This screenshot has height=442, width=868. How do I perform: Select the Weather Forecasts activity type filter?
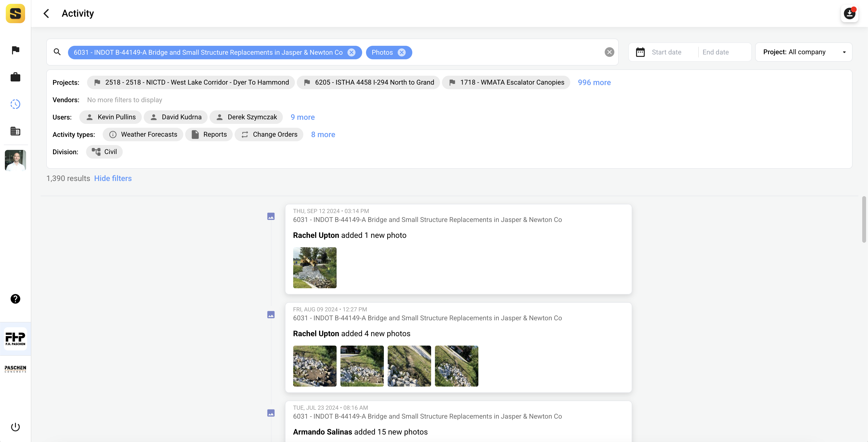[x=143, y=134]
